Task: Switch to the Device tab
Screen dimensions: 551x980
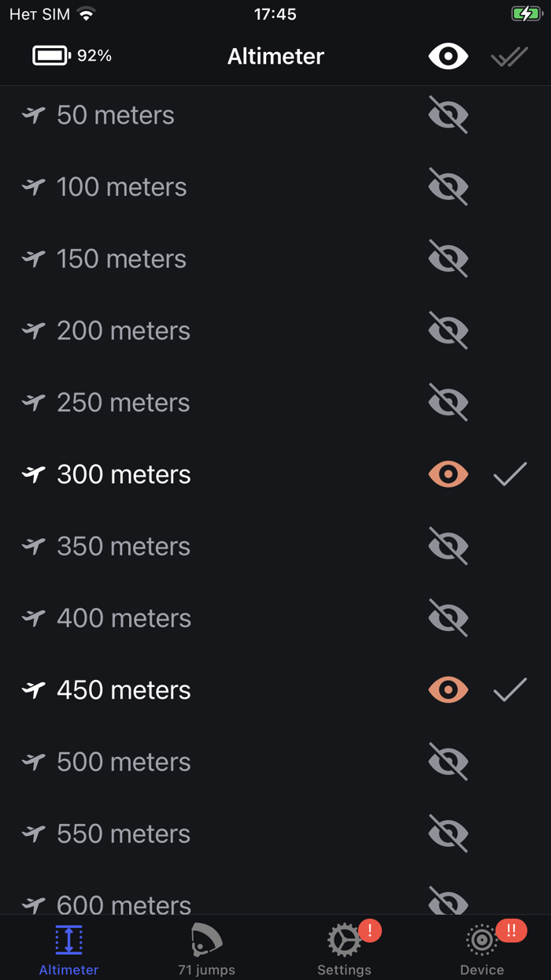Action: 482,948
